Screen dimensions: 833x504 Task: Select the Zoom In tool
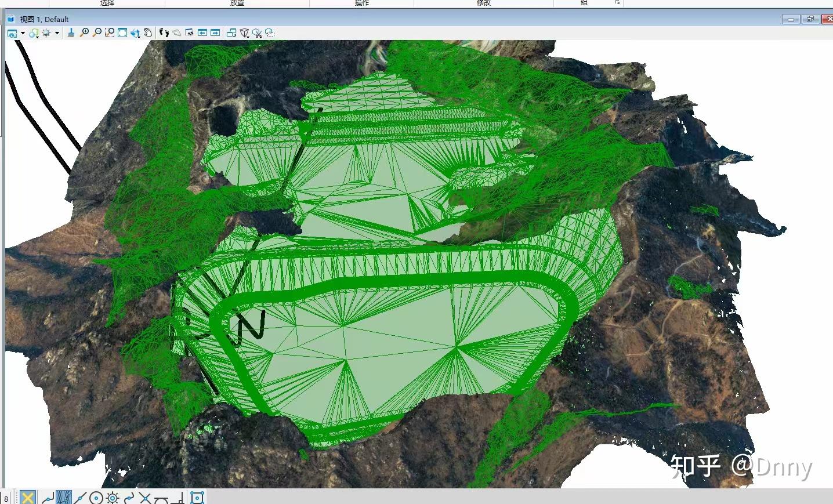[x=85, y=33]
